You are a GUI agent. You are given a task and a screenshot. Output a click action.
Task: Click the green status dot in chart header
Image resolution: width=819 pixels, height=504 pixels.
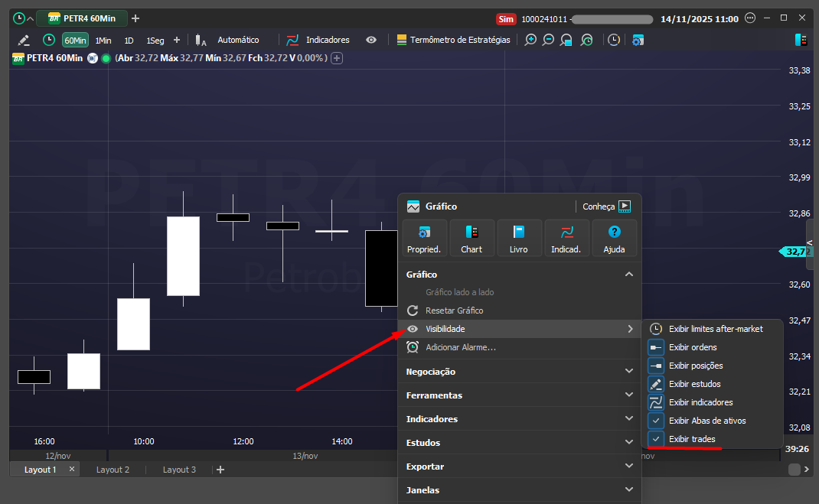pyautogui.click(x=106, y=58)
